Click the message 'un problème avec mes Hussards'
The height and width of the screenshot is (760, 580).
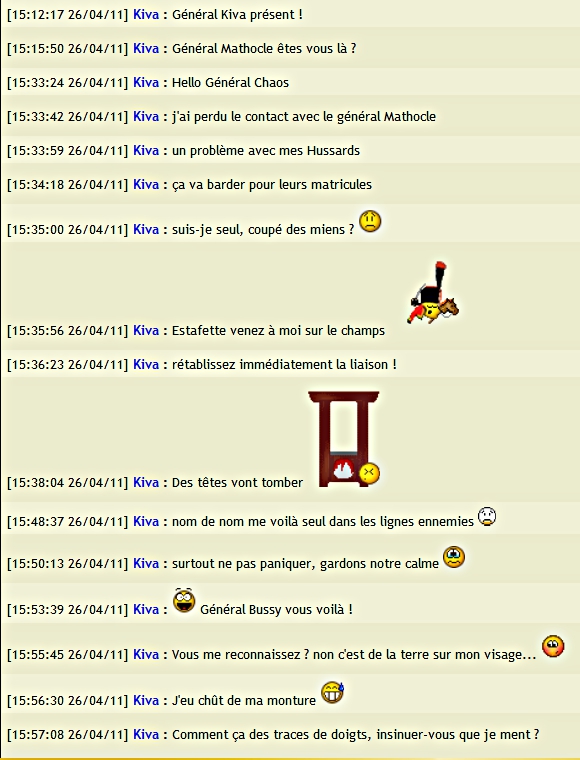coord(266,150)
